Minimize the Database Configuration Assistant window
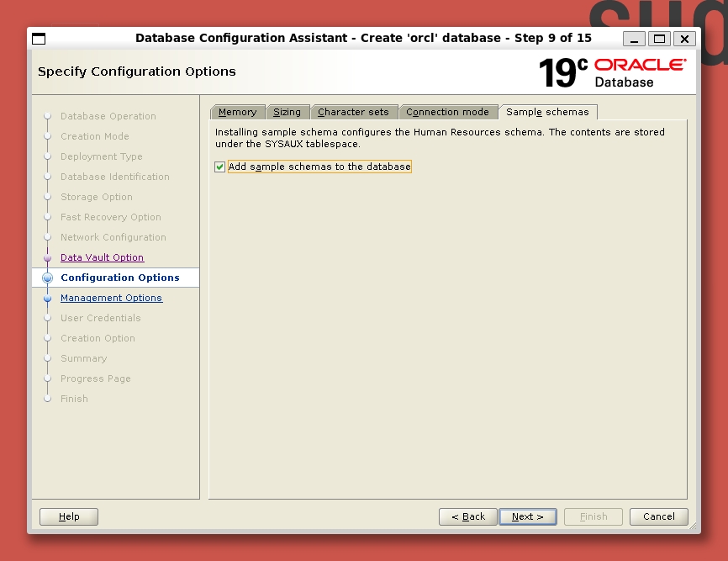This screenshot has width=728, height=561. [635, 39]
